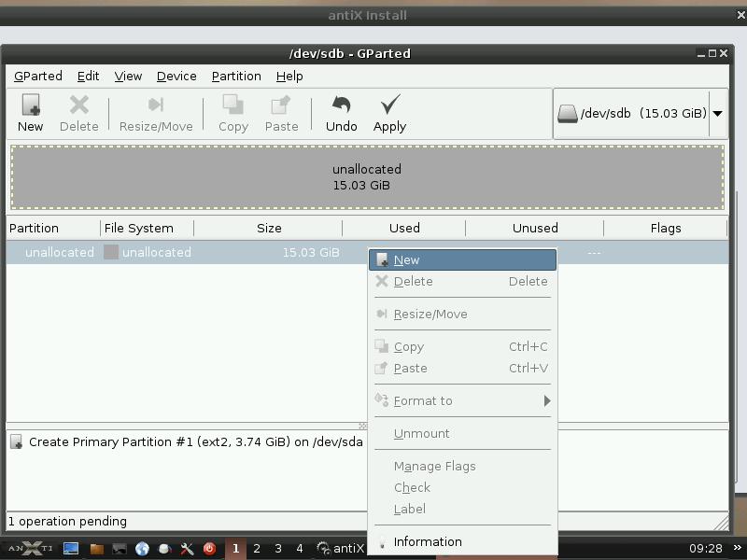Click the gray unallocated file system swatch
This screenshot has height=560, width=747.
[111, 252]
